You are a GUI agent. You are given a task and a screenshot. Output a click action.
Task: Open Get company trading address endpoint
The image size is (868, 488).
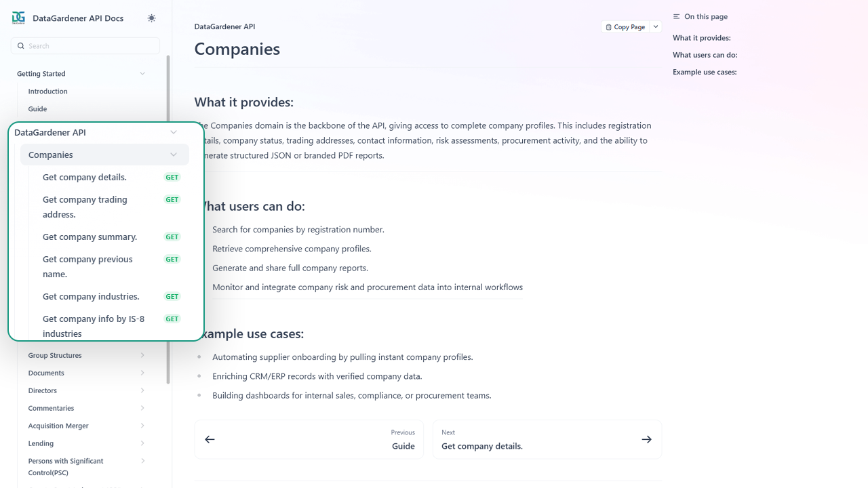pyautogui.click(x=85, y=207)
